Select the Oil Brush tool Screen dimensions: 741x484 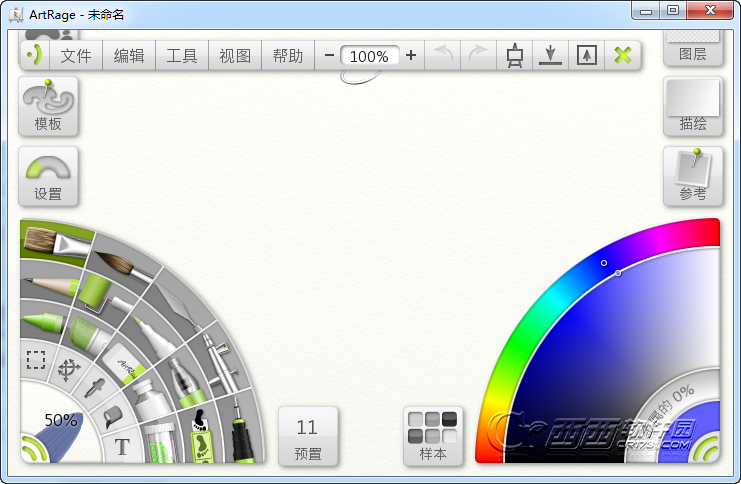coord(57,241)
